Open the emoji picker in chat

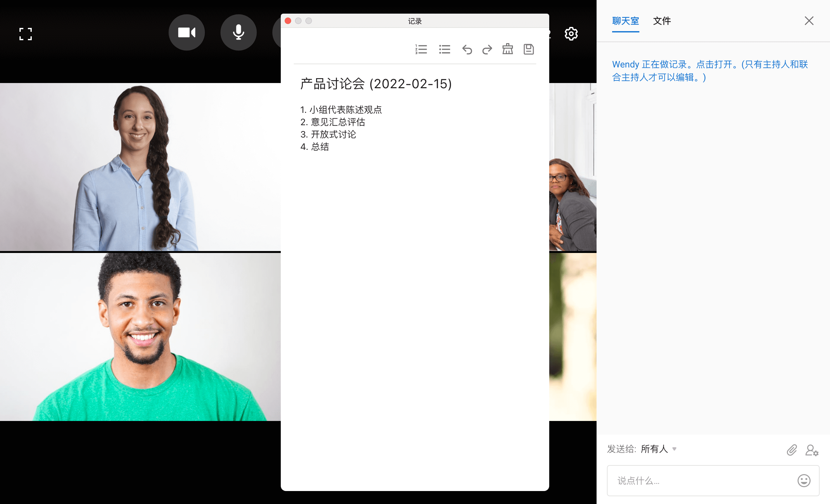point(804,480)
